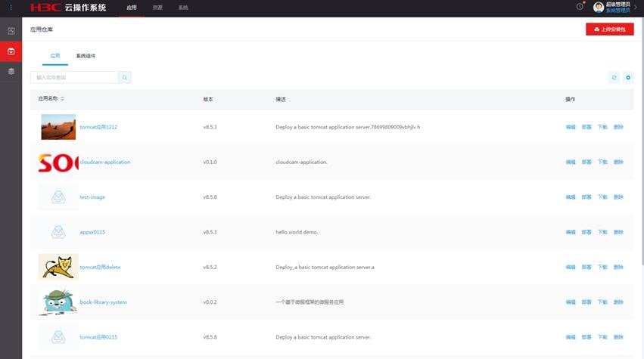Image resolution: width=644 pixels, height=359 pixels.
Task: Click 部署 for test-image row
Action: [x=586, y=197]
